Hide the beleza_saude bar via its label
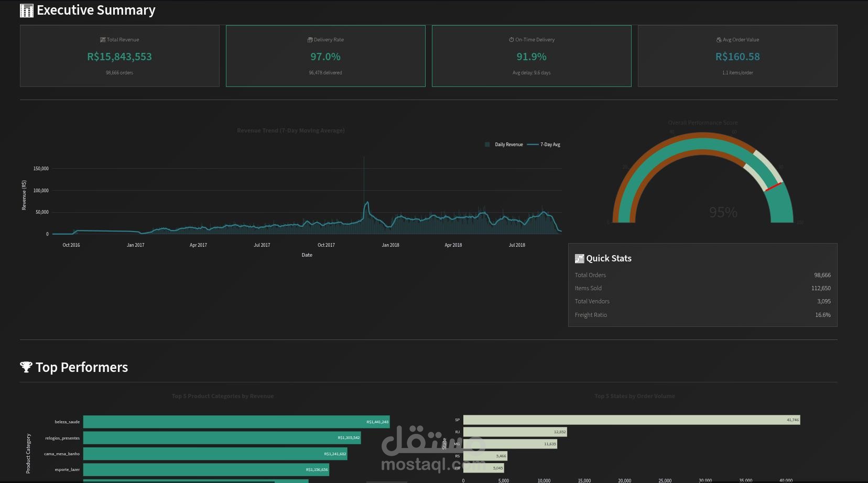 coord(68,421)
